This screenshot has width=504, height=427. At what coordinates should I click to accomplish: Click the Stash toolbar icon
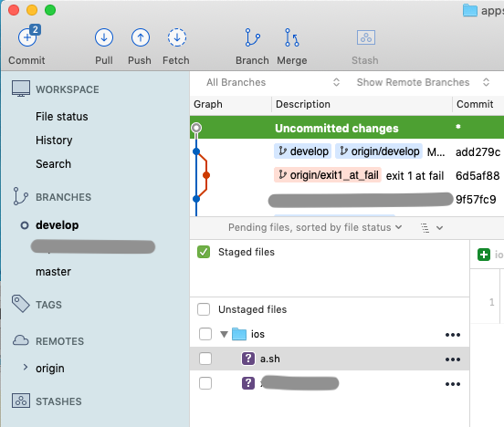(x=366, y=37)
